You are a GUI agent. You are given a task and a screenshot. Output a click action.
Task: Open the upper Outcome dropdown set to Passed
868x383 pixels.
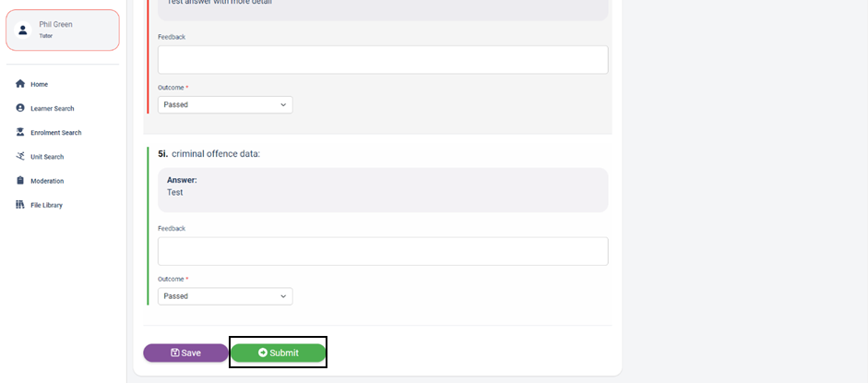point(225,104)
